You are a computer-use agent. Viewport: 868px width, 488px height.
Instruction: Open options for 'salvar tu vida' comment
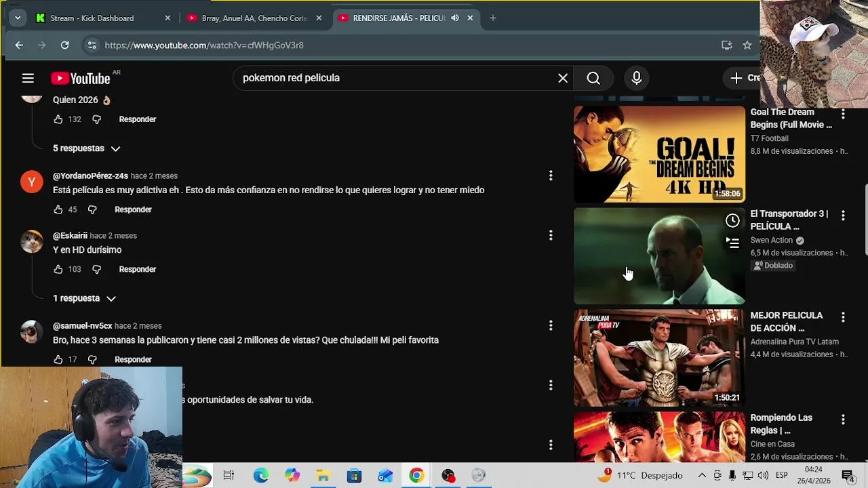pyautogui.click(x=551, y=385)
